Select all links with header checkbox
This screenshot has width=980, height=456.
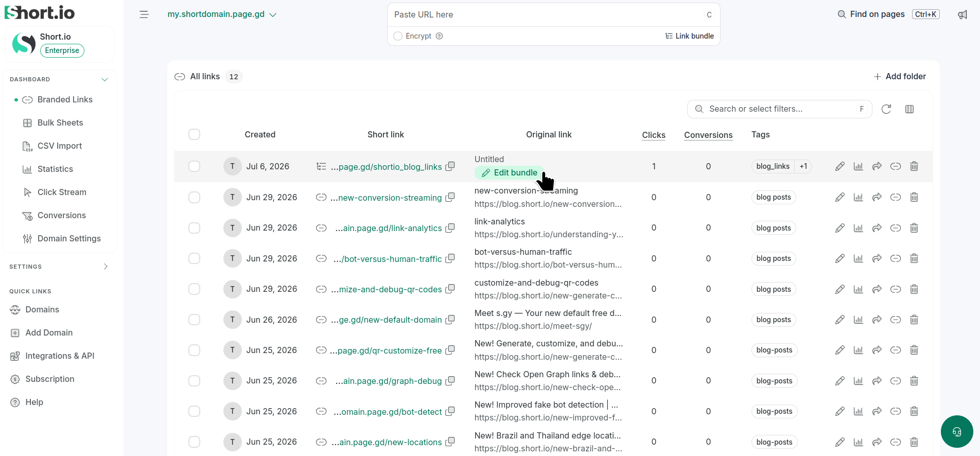tap(194, 134)
